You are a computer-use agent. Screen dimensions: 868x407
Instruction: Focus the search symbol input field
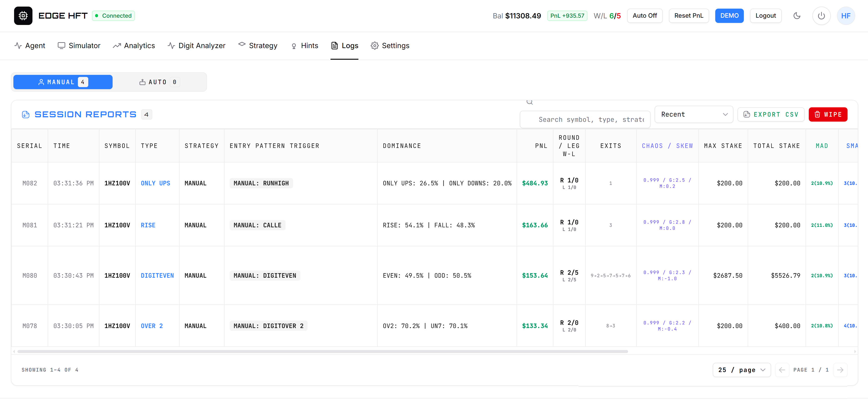point(585,120)
